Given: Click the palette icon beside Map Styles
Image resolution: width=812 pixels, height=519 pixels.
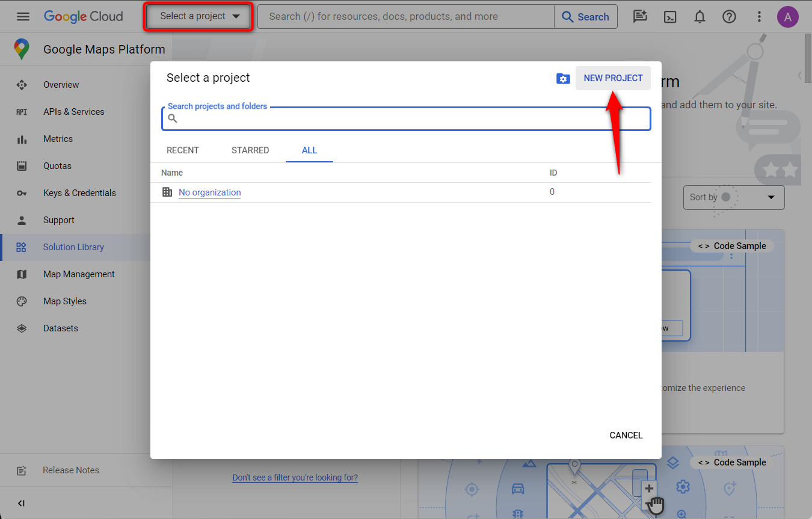Looking at the screenshot, I should pos(22,301).
